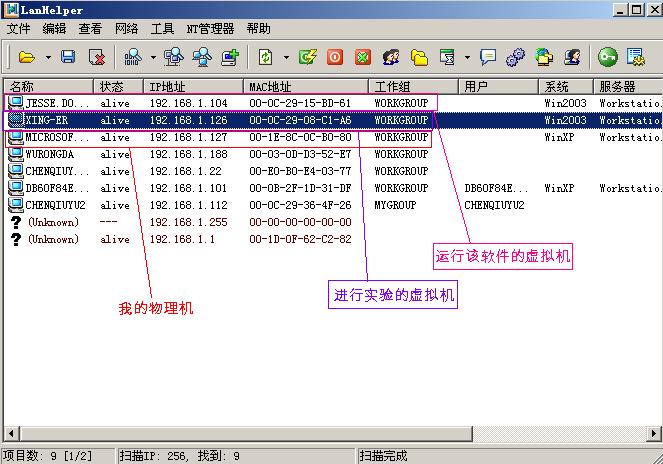Click the horizontal scrollbar thumb
The image size is (663, 464).
245,433
